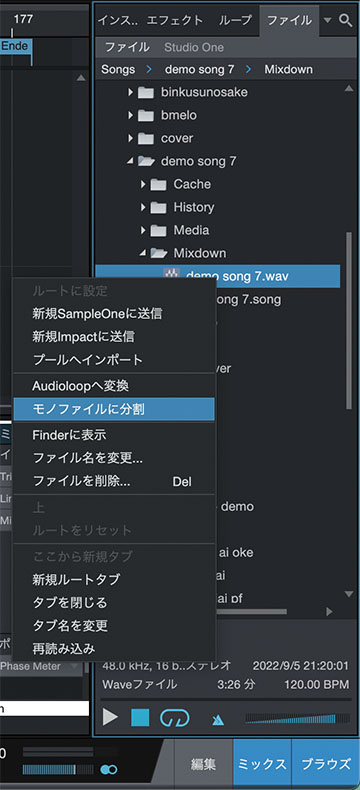Choose タブを閉じる menu entry
This screenshot has height=790, width=360.
pos(114,603)
